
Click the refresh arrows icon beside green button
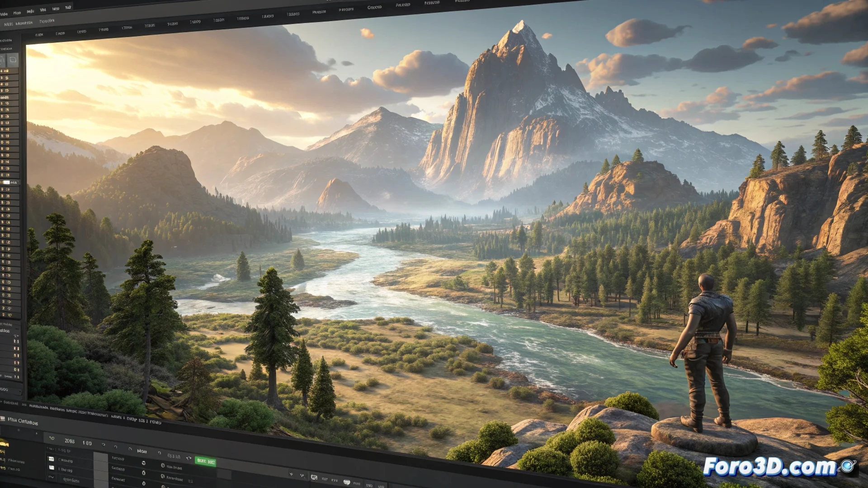[x=189, y=458]
